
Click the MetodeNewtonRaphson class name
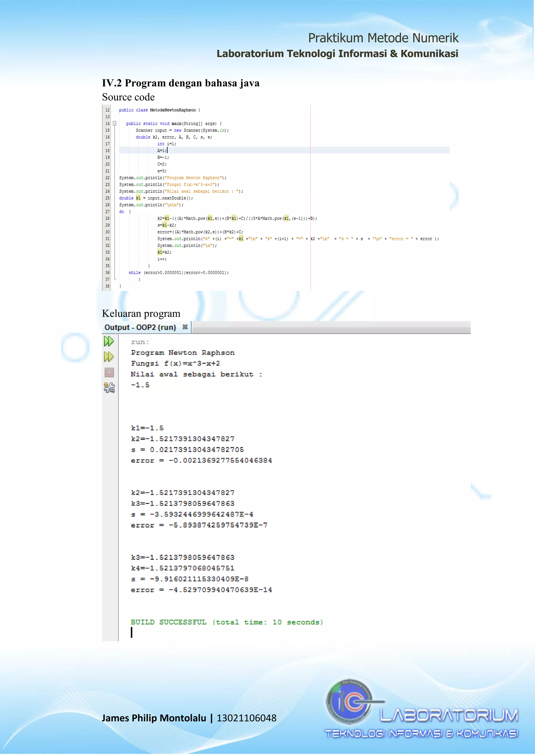[x=173, y=110]
